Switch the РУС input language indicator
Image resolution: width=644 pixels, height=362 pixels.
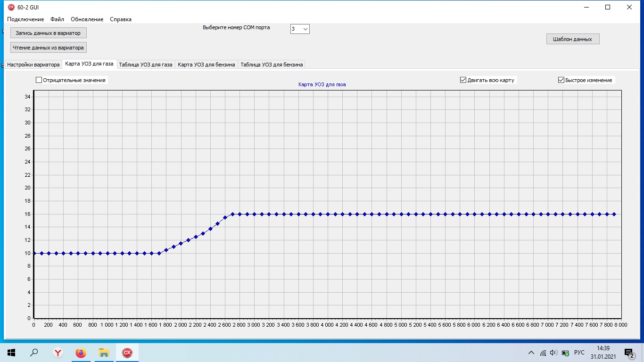[x=579, y=353]
